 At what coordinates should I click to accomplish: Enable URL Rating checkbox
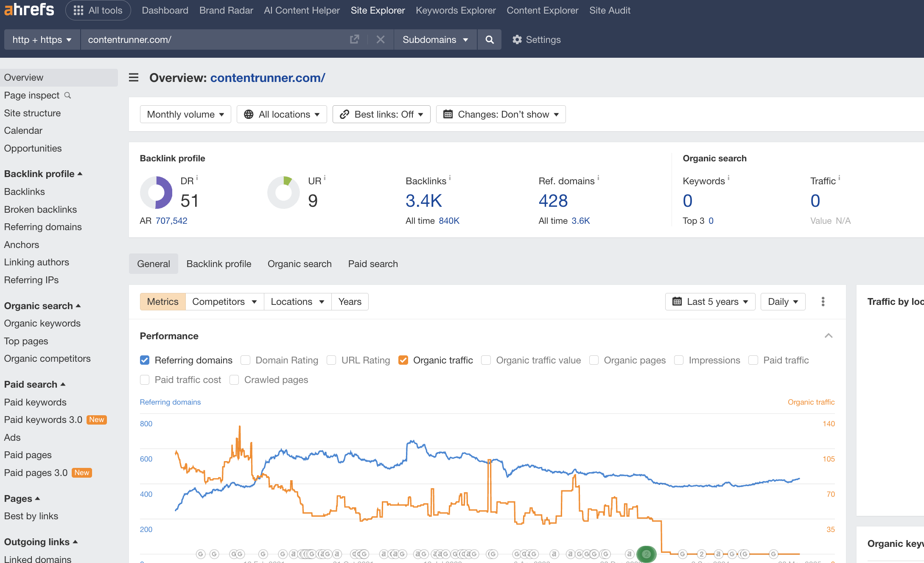pos(331,360)
